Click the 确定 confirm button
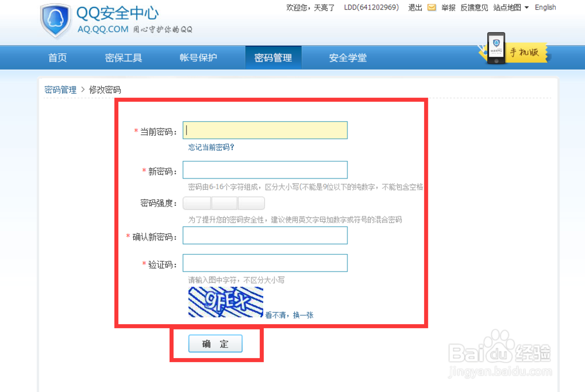 [215, 343]
